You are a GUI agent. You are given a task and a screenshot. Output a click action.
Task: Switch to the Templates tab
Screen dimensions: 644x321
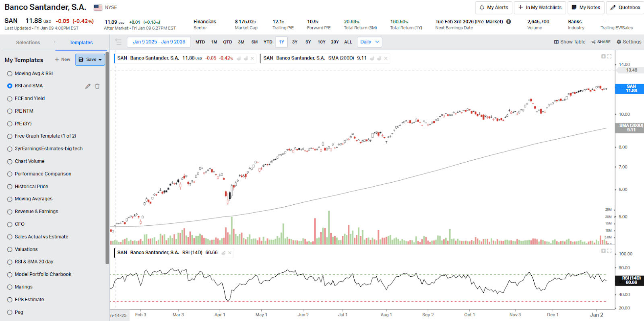tap(81, 43)
